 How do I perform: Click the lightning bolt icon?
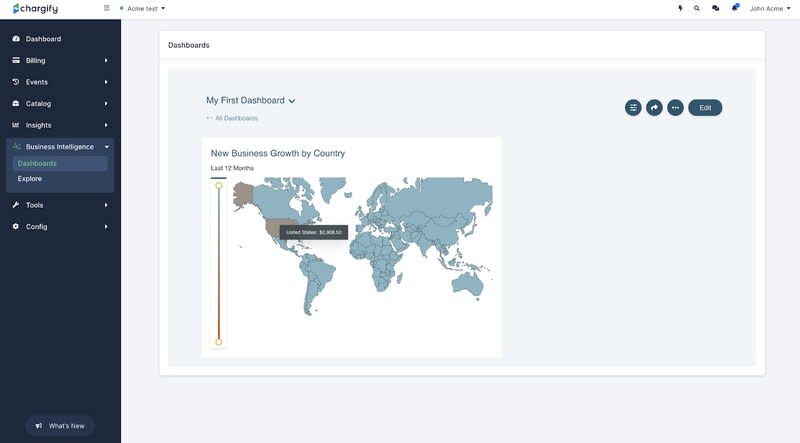(680, 8)
